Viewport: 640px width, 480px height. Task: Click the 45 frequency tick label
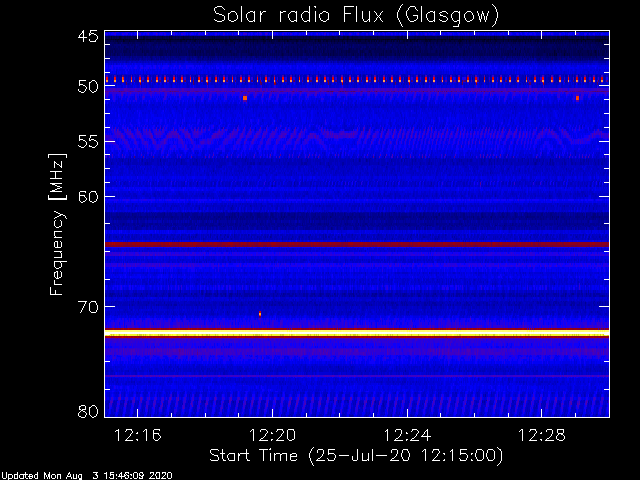click(x=88, y=36)
